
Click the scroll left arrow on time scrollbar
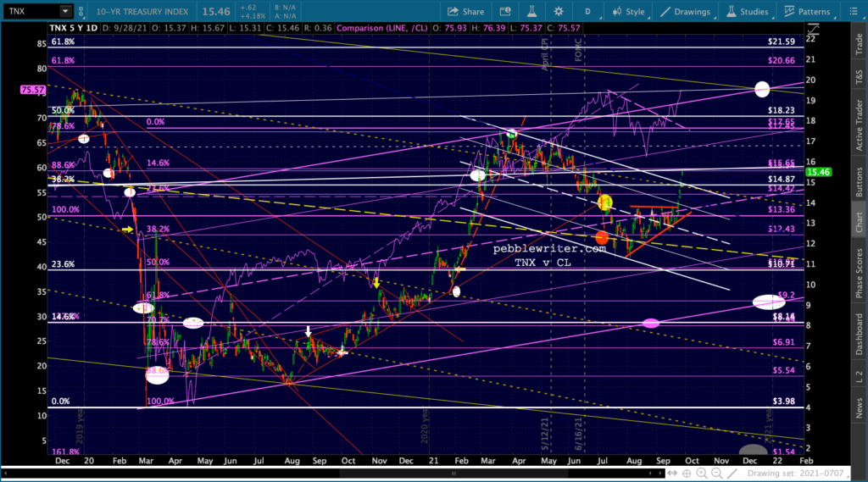[4, 474]
